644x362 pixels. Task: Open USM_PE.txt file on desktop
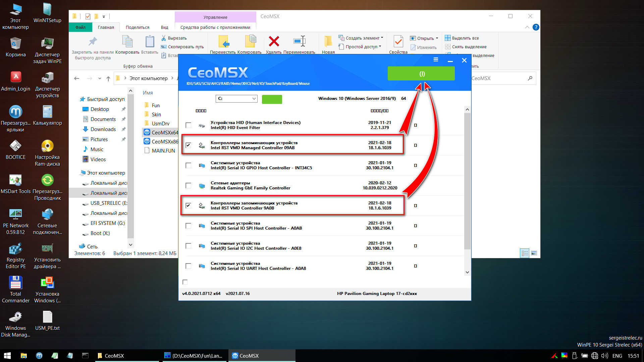[47, 321]
